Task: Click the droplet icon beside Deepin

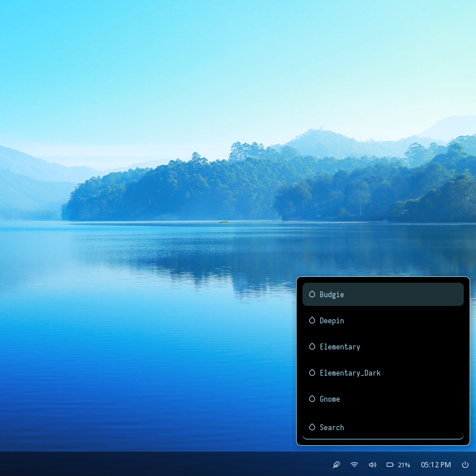Action: pos(312,320)
